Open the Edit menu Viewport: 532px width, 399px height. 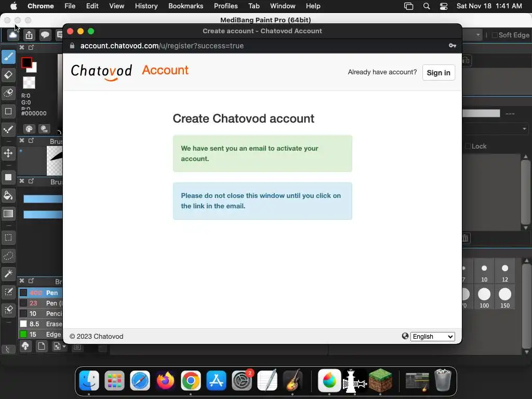(x=92, y=6)
